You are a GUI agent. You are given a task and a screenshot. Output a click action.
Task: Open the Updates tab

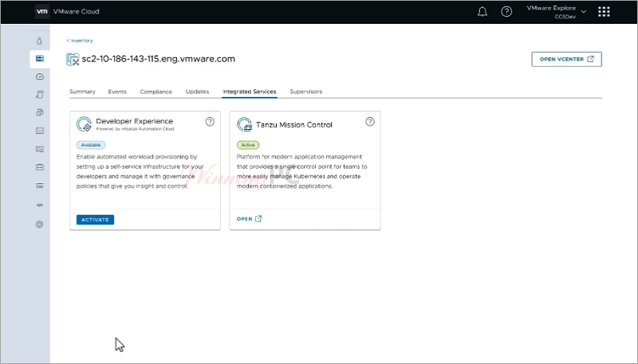(197, 92)
